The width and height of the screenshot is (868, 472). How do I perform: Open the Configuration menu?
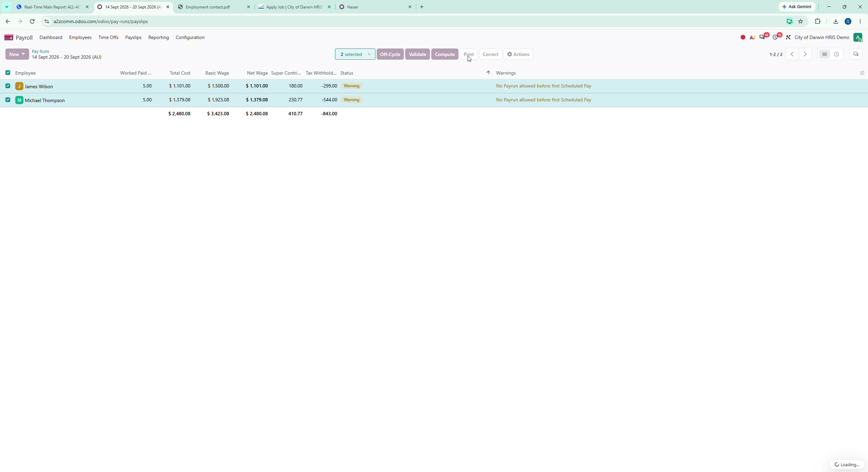(x=190, y=37)
